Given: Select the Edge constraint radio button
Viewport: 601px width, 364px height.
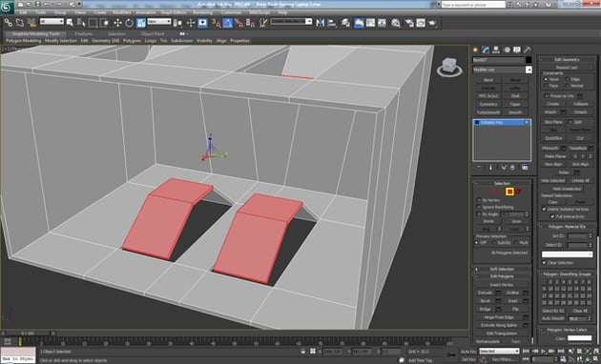Looking at the screenshot, I should 567,79.
